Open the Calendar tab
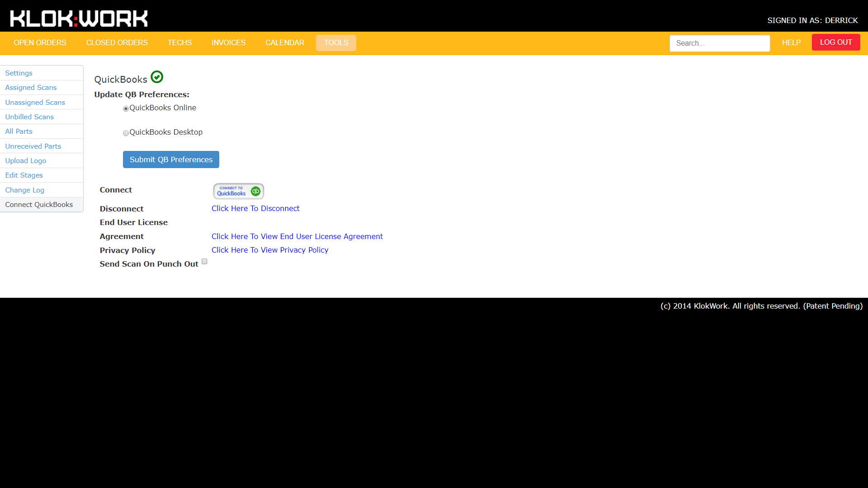This screenshot has height=488, width=868. (x=285, y=42)
